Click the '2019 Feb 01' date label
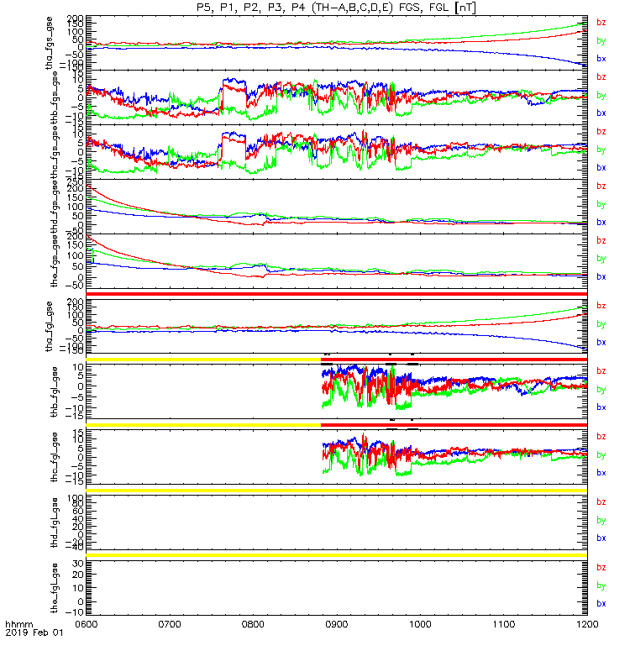 point(34,633)
